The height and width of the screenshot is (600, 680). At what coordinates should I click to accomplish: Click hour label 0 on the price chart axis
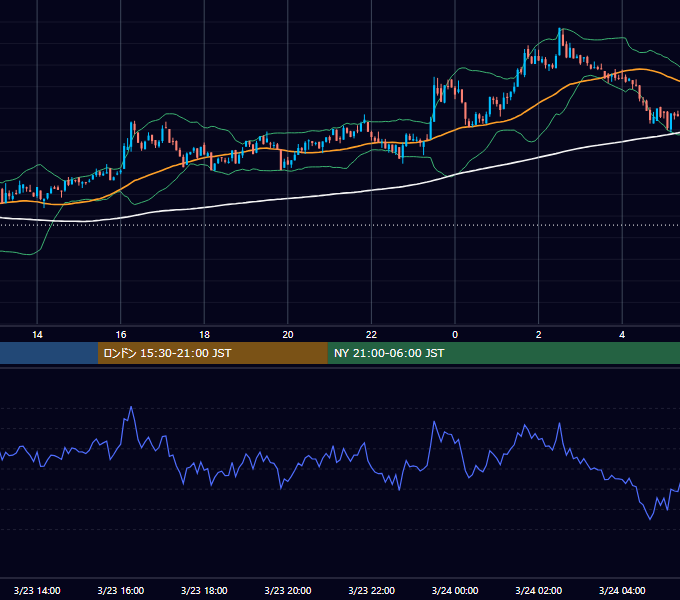pyautogui.click(x=455, y=334)
